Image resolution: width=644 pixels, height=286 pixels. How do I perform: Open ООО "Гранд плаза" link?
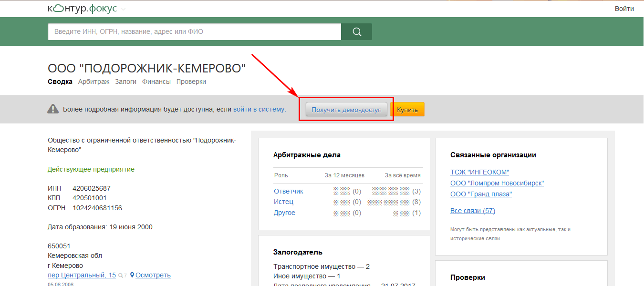tap(481, 194)
